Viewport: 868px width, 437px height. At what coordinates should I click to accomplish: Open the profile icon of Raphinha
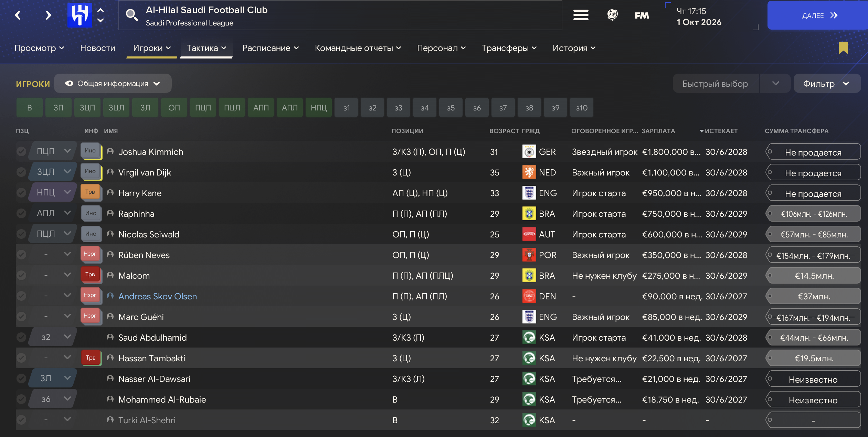coord(110,213)
